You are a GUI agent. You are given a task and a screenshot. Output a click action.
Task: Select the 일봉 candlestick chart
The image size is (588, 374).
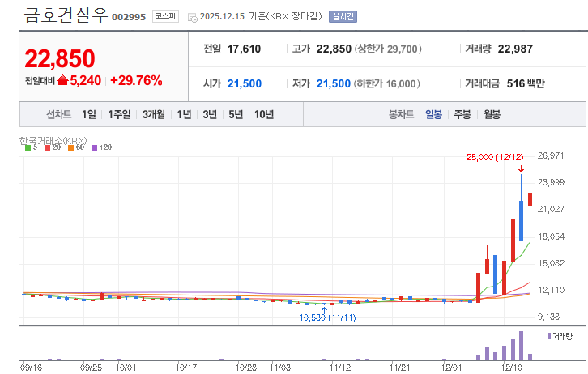click(x=433, y=114)
